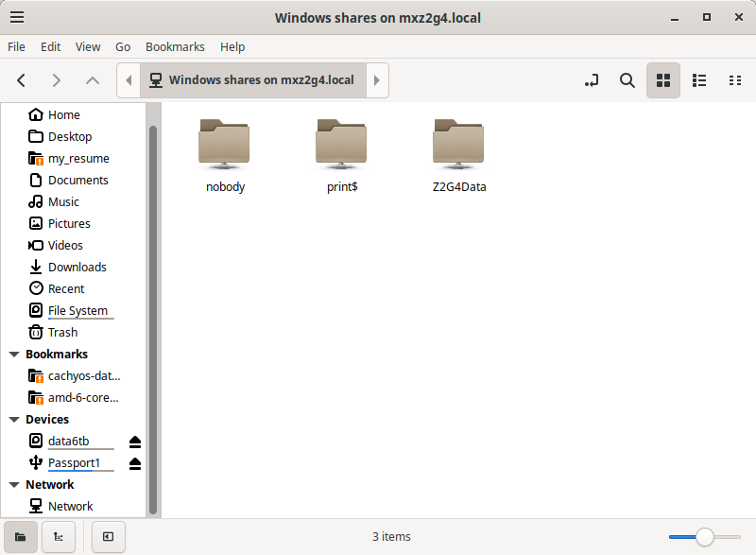The height and width of the screenshot is (555, 756).
Task: Switch to list view
Action: 699,80
